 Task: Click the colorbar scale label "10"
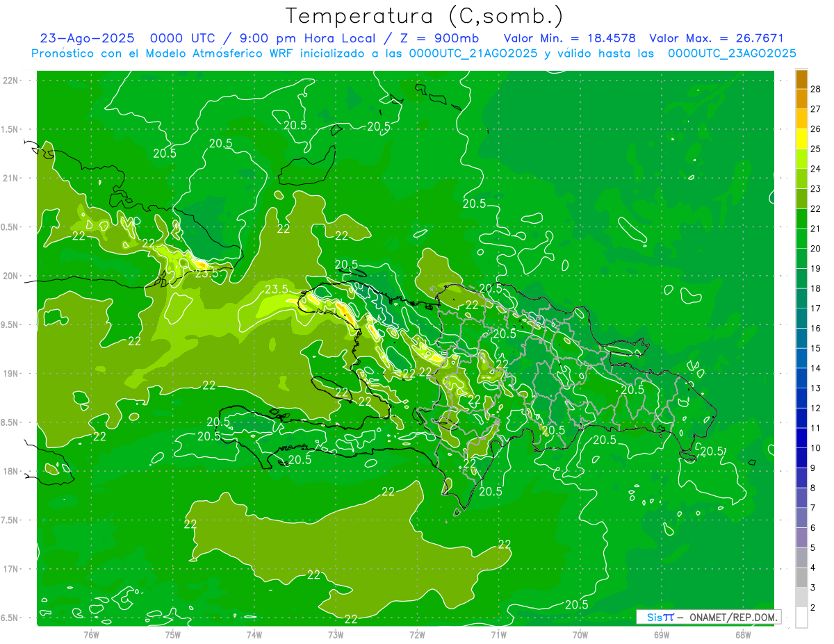pyautogui.click(x=816, y=448)
